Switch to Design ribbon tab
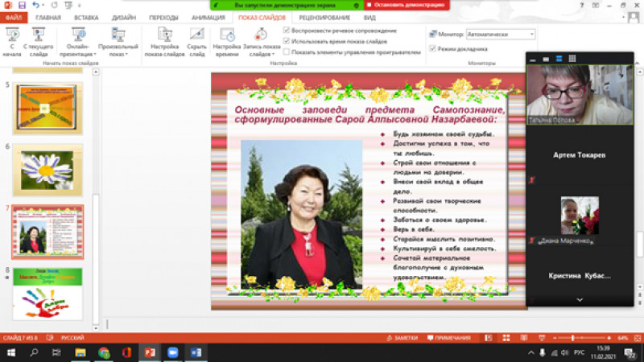This screenshot has width=644, height=362. [x=124, y=18]
